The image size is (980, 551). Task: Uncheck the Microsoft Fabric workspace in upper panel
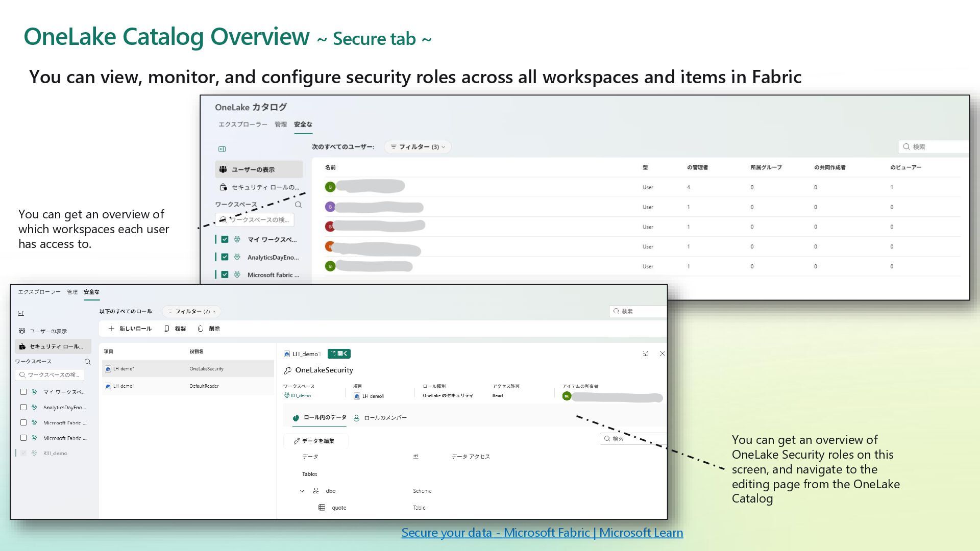(x=225, y=274)
